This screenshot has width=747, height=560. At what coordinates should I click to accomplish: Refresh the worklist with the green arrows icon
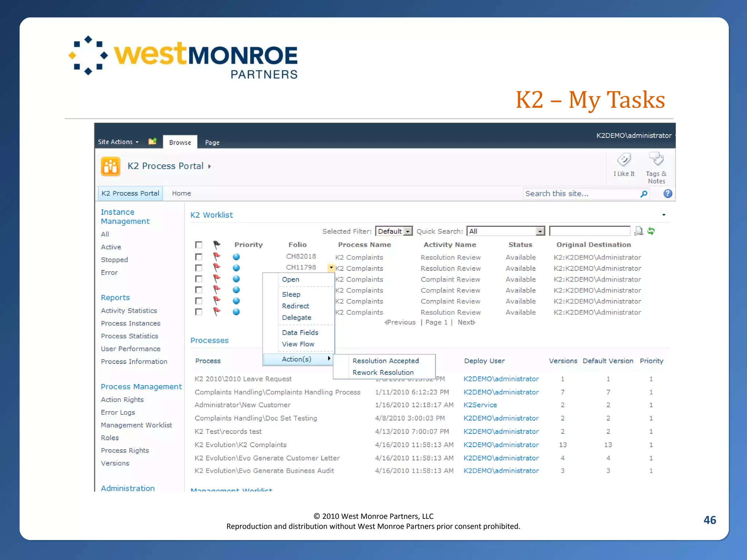(x=651, y=231)
